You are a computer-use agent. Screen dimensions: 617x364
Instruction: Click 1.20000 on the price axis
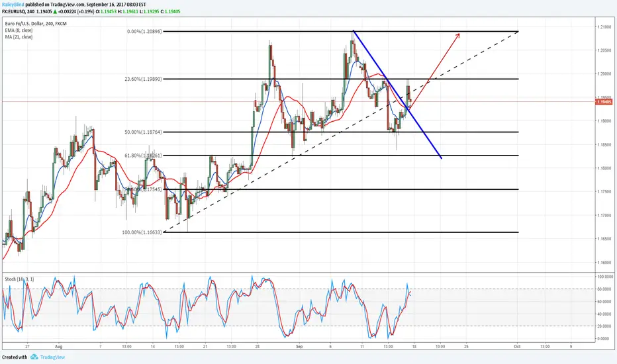604,74
